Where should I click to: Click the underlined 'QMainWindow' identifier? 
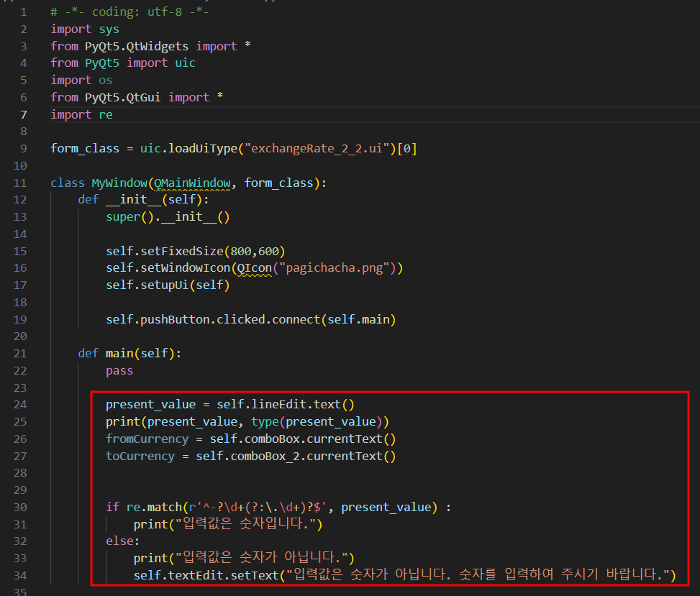tap(192, 183)
